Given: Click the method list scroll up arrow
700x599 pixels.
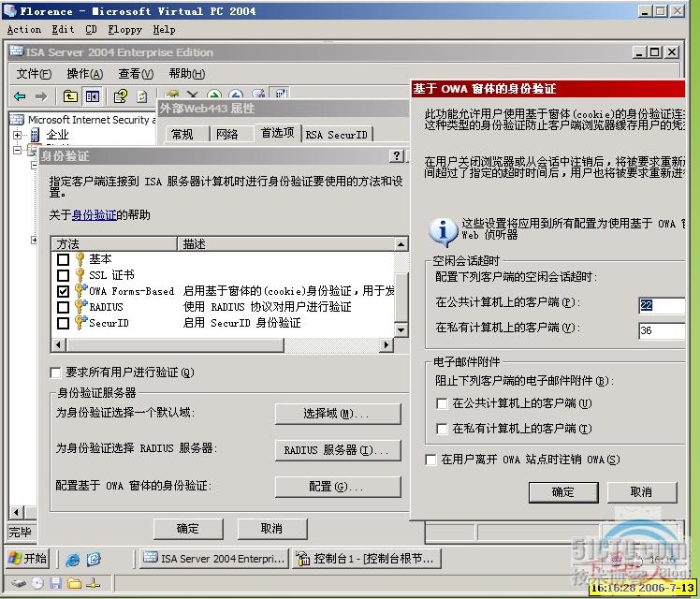Looking at the screenshot, I should [401, 244].
